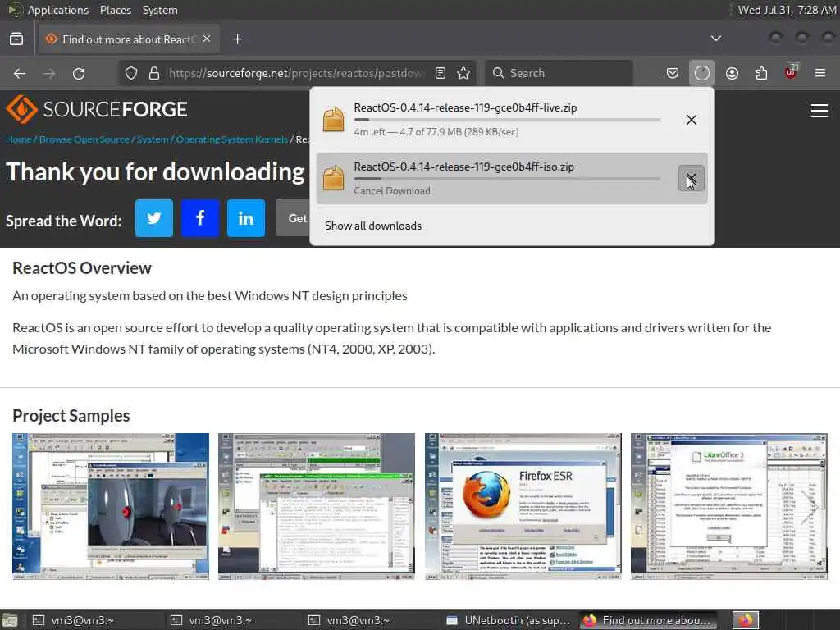Select the 'Find out more about React' tab
The image size is (840, 630).
(x=129, y=39)
